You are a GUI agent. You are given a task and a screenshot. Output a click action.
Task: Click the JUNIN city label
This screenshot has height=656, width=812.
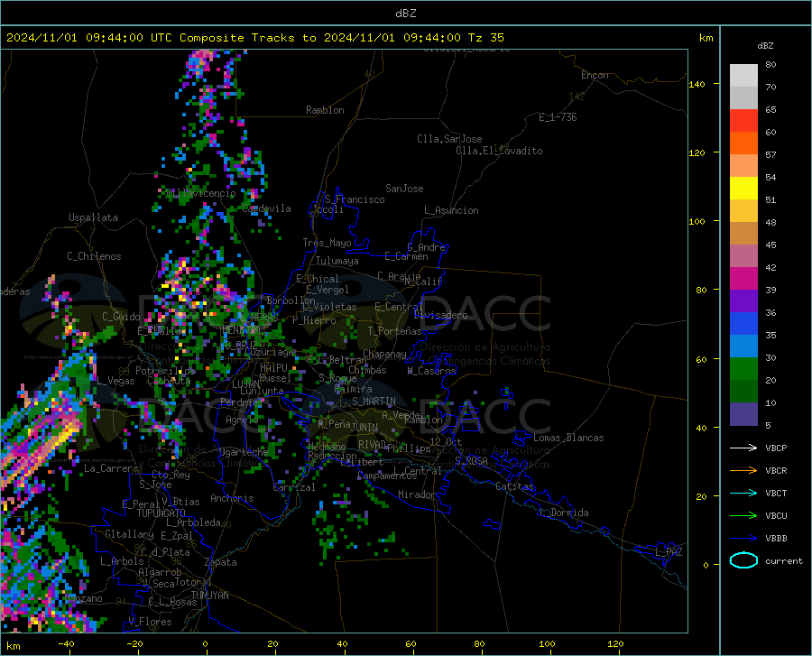tap(364, 427)
